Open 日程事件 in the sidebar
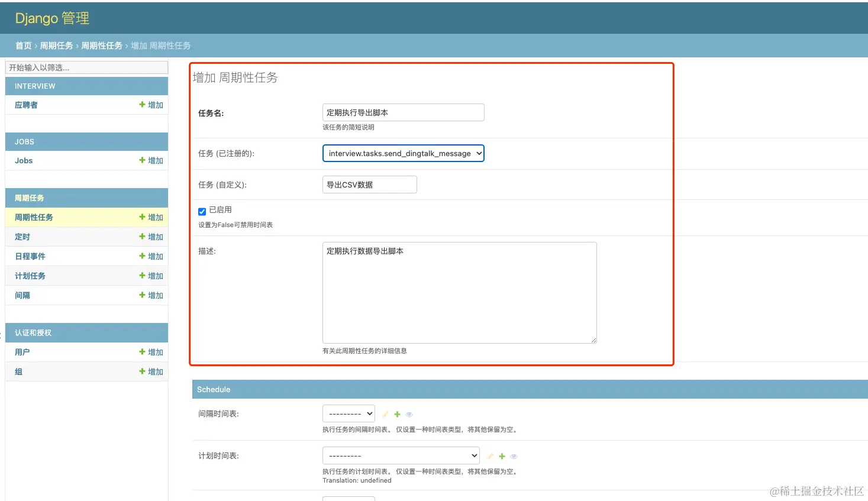This screenshot has height=501, width=868. tap(30, 256)
